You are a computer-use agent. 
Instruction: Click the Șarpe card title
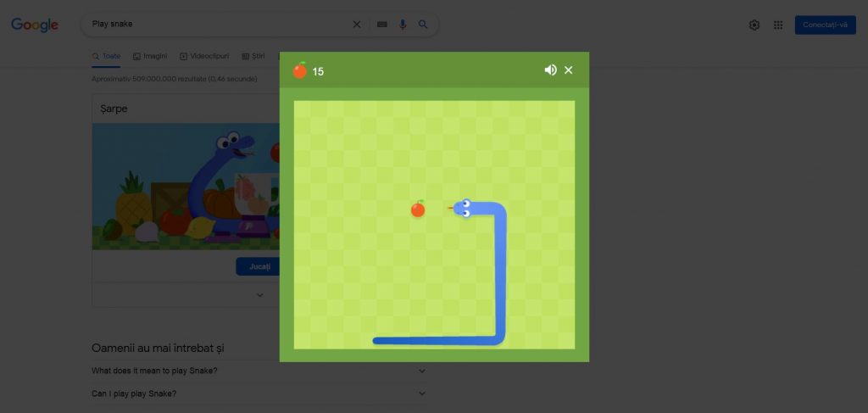(114, 109)
